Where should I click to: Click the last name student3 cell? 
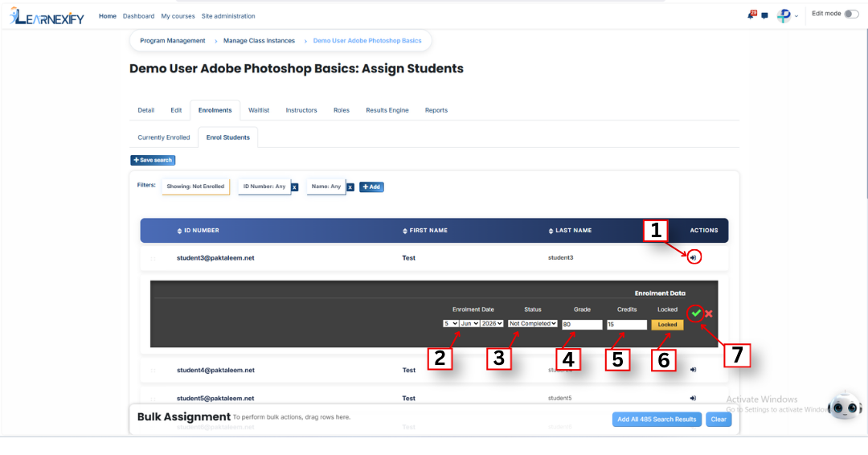[x=560, y=257]
